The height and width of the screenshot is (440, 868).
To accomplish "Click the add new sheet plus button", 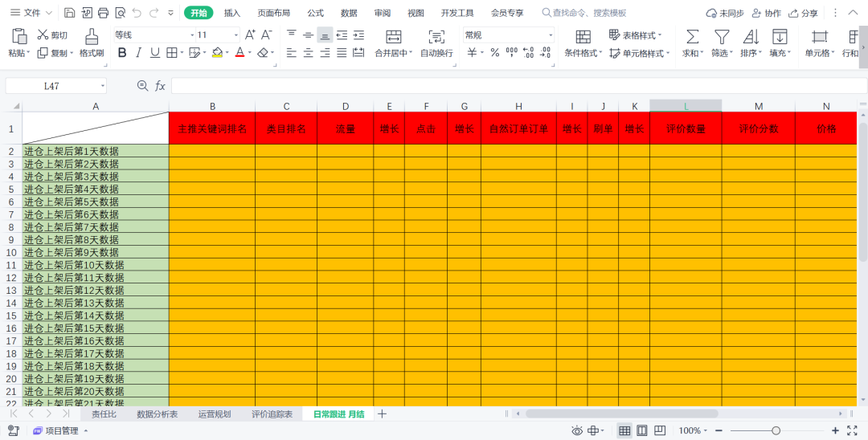I will point(382,414).
